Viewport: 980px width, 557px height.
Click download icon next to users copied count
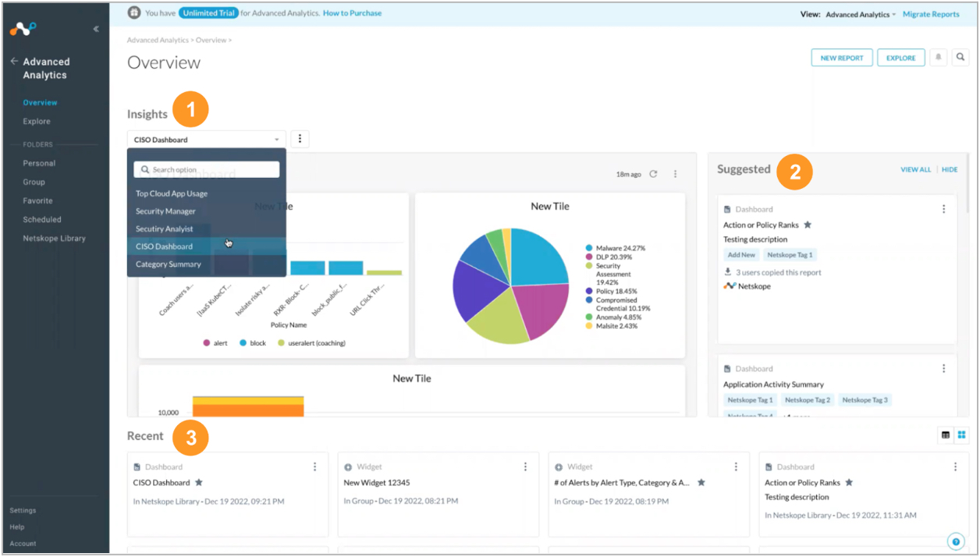(728, 272)
